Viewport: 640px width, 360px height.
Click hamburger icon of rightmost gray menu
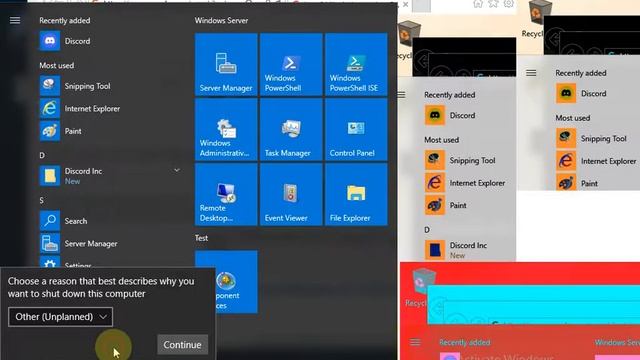[531, 73]
